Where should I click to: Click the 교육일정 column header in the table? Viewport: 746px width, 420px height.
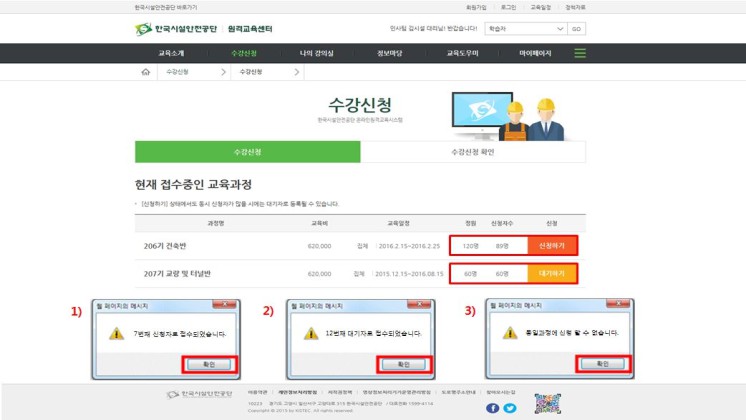[x=398, y=223]
